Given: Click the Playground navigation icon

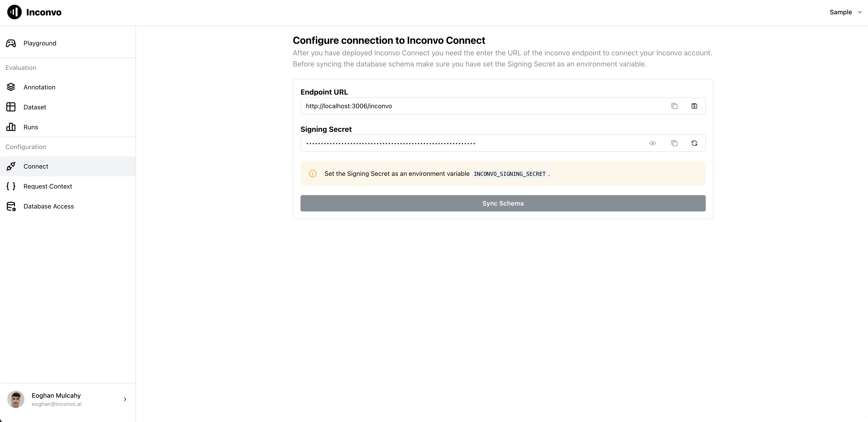Looking at the screenshot, I should pyautogui.click(x=11, y=43).
